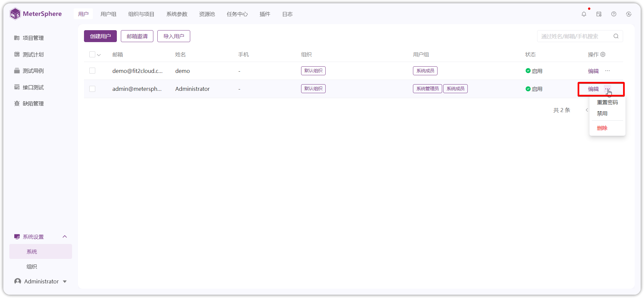Edit the Administrator user via 编辑

pos(593,89)
